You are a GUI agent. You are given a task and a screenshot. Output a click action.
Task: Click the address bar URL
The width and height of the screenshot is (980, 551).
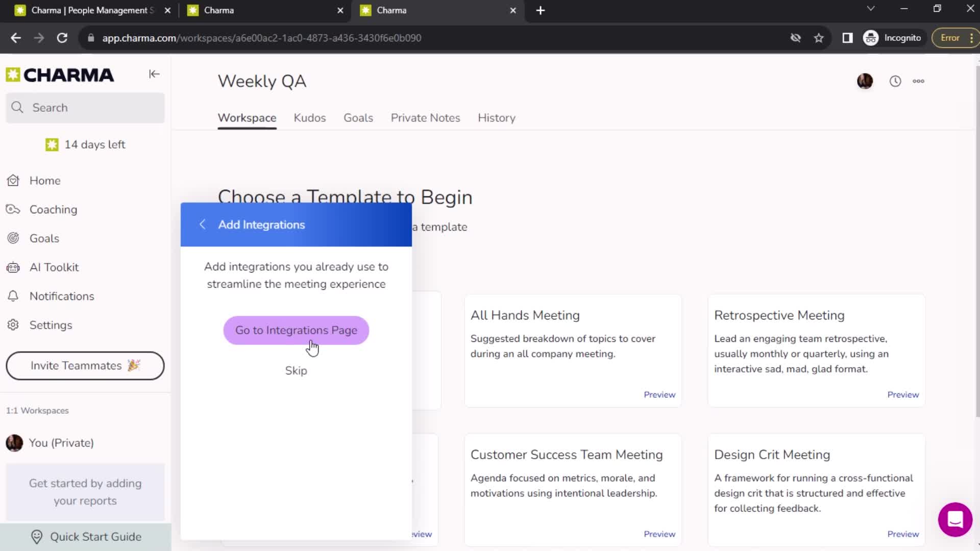[261, 38]
